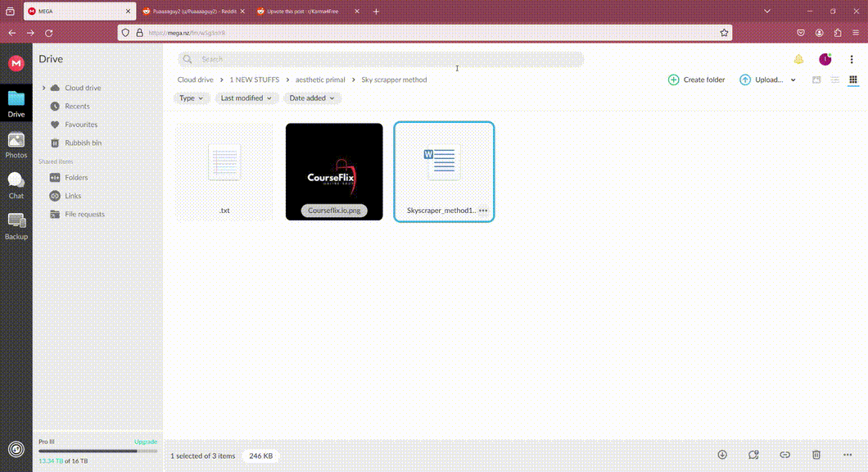Open list all tabs dropdown

(x=767, y=11)
